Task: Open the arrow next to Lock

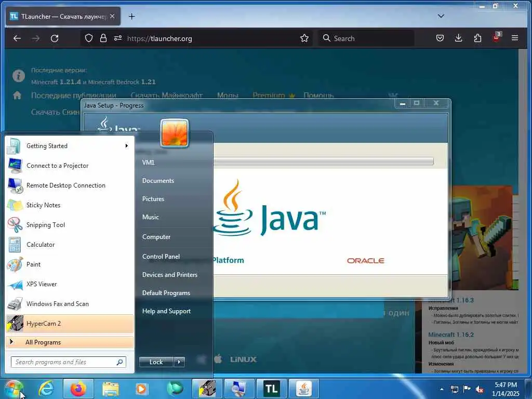Action: coord(179,362)
